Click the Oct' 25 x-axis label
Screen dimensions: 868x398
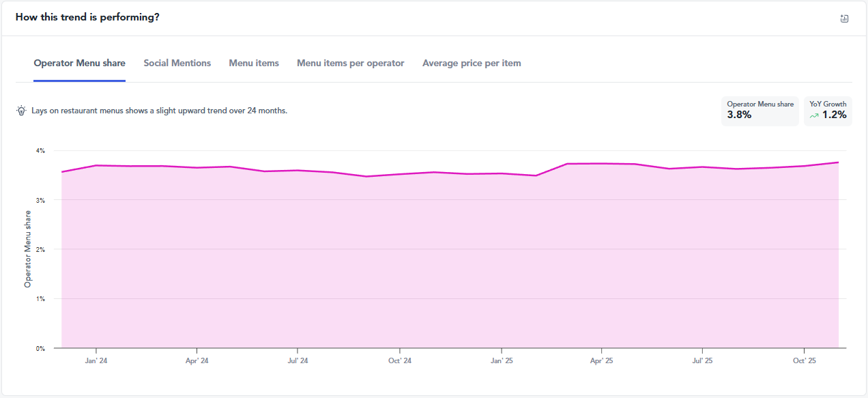click(804, 360)
